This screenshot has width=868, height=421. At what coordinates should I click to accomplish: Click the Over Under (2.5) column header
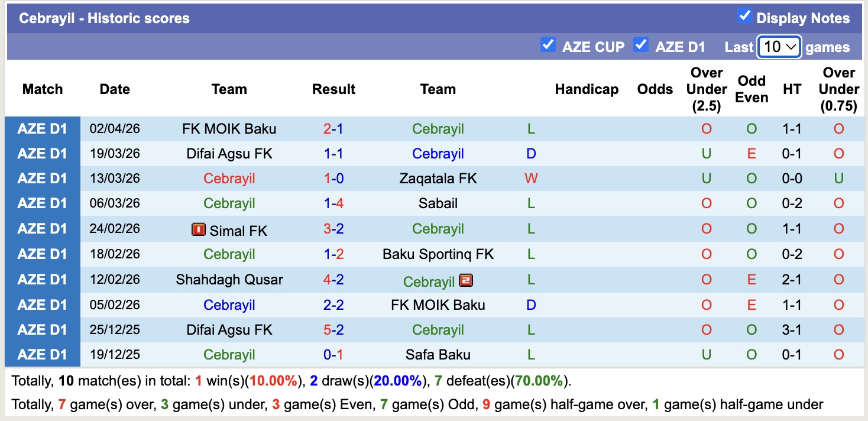click(705, 89)
